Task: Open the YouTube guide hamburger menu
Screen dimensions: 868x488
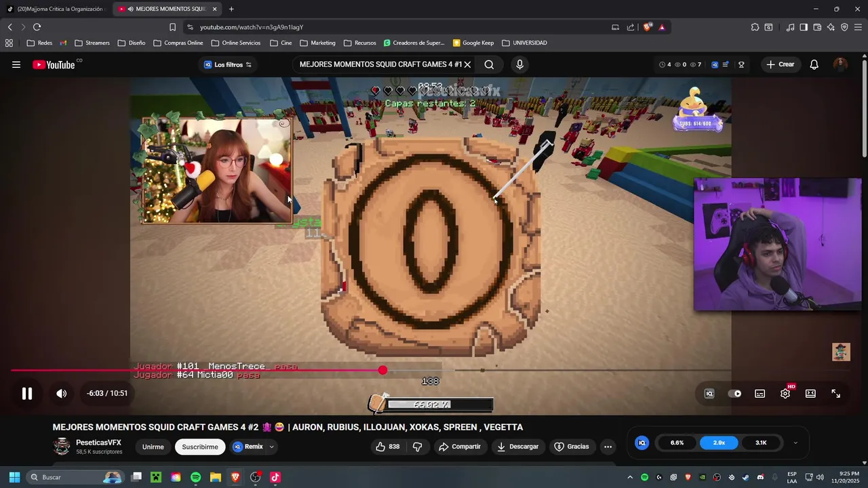Action: (x=16, y=64)
